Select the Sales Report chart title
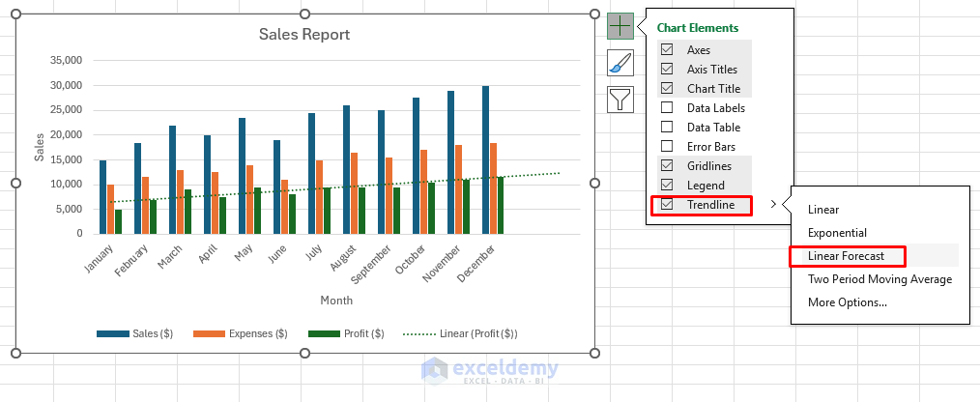The height and width of the screenshot is (402, 980). pyautogui.click(x=304, y=34)
